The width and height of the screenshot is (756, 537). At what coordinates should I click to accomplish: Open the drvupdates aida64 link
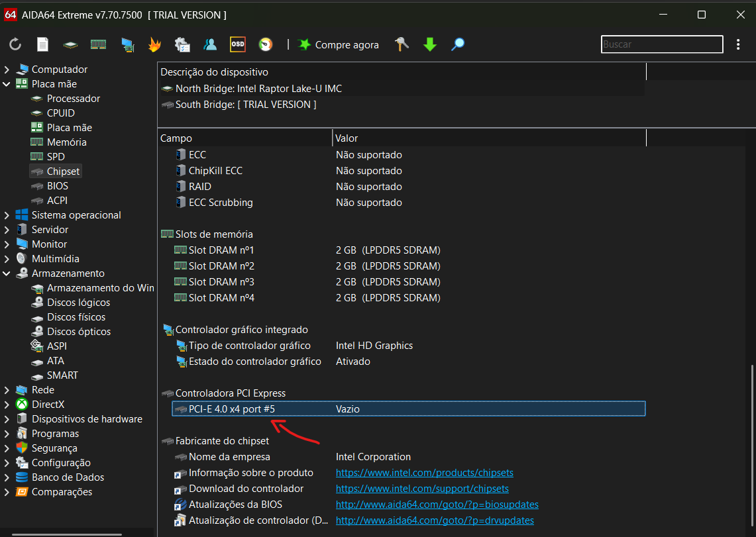pyautogui.click(x=435, y=520)
